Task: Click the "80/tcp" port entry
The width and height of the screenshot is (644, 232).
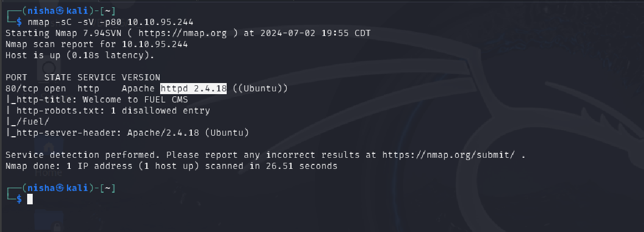Action: point(19,88)
